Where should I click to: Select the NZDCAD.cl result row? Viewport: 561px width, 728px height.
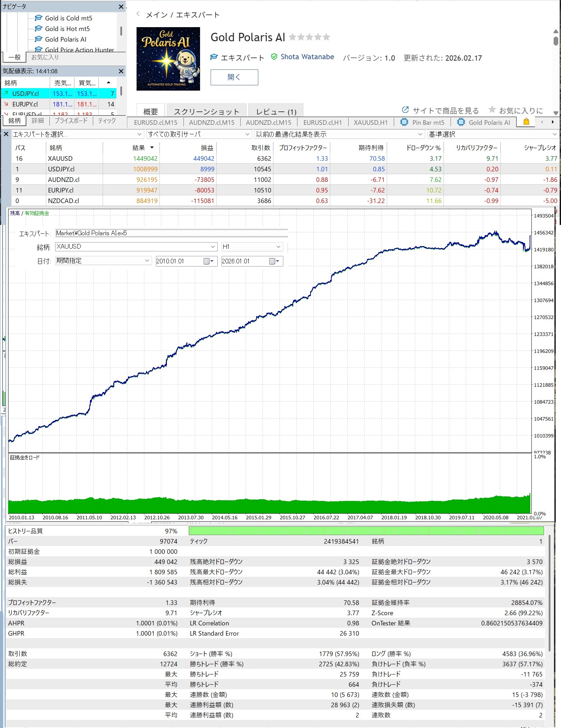(x=285, y=201)
